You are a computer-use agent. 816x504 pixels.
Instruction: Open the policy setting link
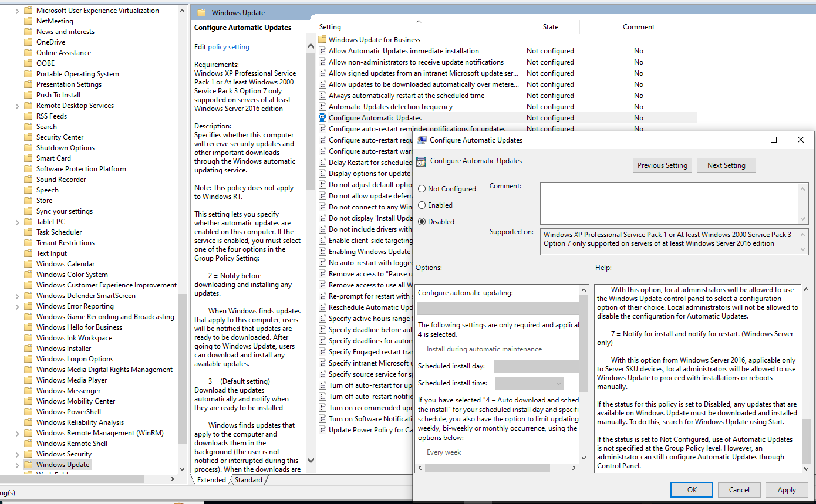click(229, 47)
